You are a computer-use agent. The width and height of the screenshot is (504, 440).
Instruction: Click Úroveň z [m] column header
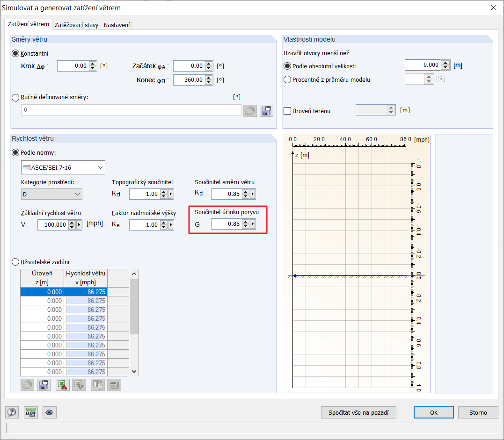click(42, 277)
